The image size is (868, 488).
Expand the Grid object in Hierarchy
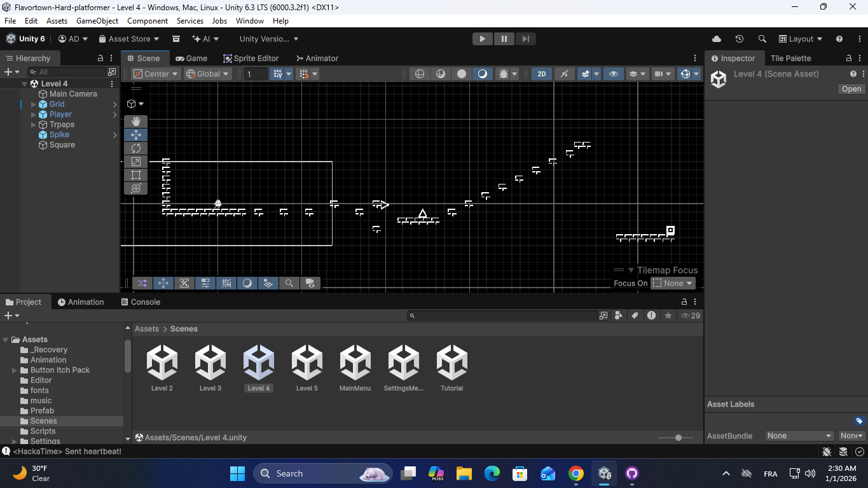(x=34, y=104)
